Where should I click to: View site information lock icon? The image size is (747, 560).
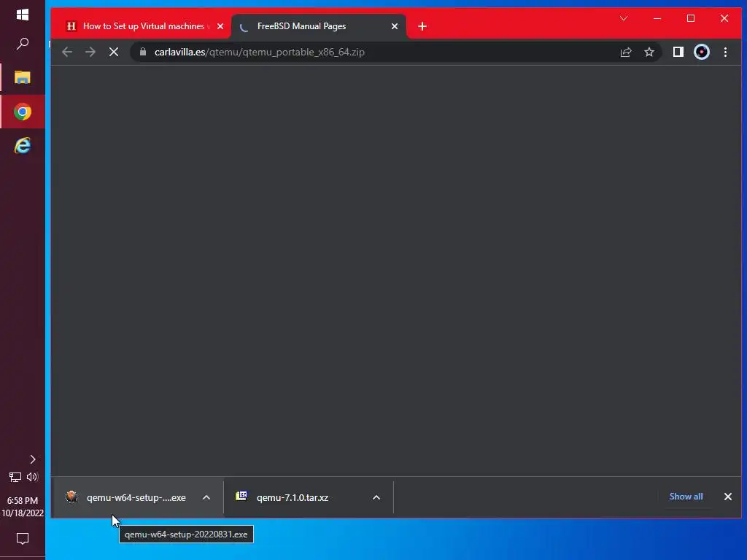pos(143,52)
